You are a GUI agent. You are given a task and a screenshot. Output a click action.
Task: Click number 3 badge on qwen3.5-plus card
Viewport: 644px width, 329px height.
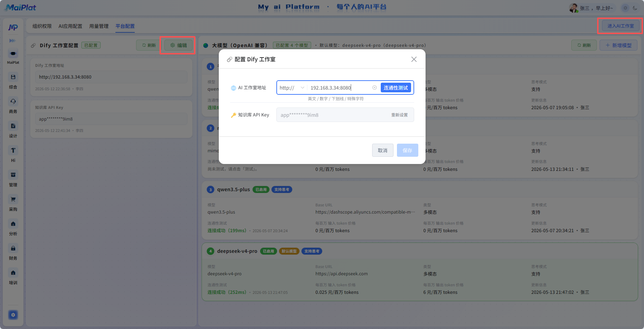(x=211, y=189)
